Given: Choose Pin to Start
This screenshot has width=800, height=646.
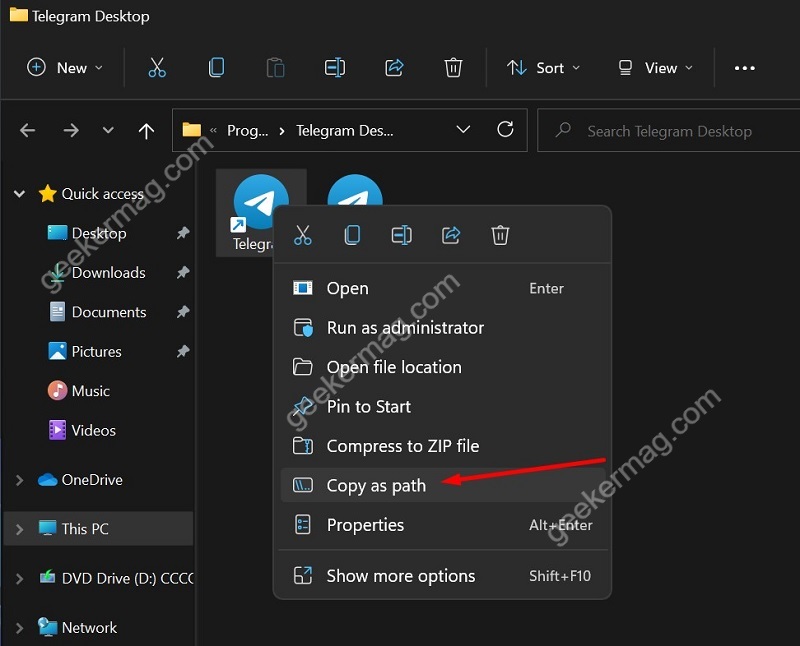Looking at the screenshot, I should click(443, 407).
